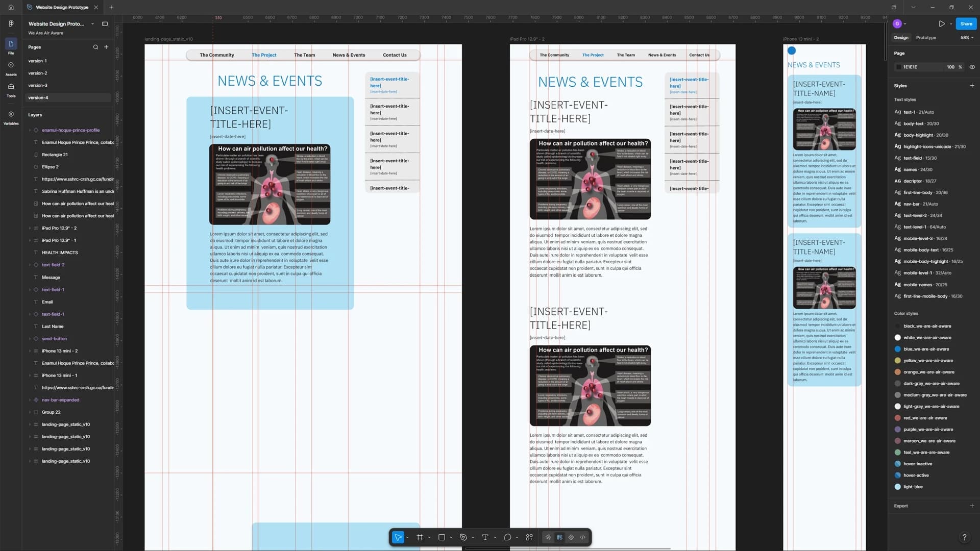This screenshot has height=551, width=980.
Task: Open the Actions/resources tool
Action: [x=529, y=537]
